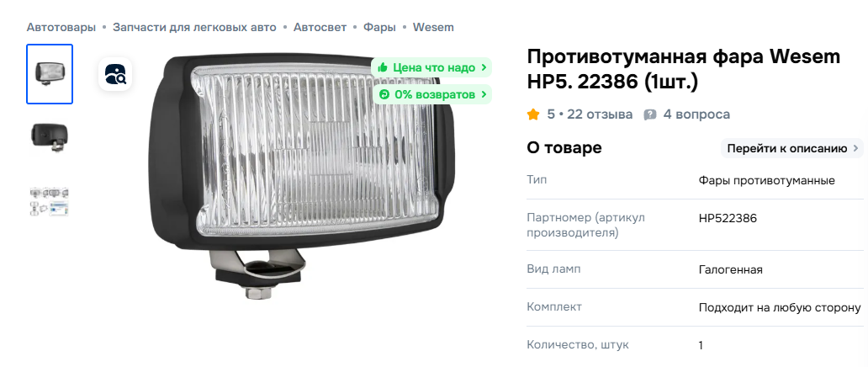Open the visual similar-items search icon
868x367 pixels.
click(x=115, y=74)
